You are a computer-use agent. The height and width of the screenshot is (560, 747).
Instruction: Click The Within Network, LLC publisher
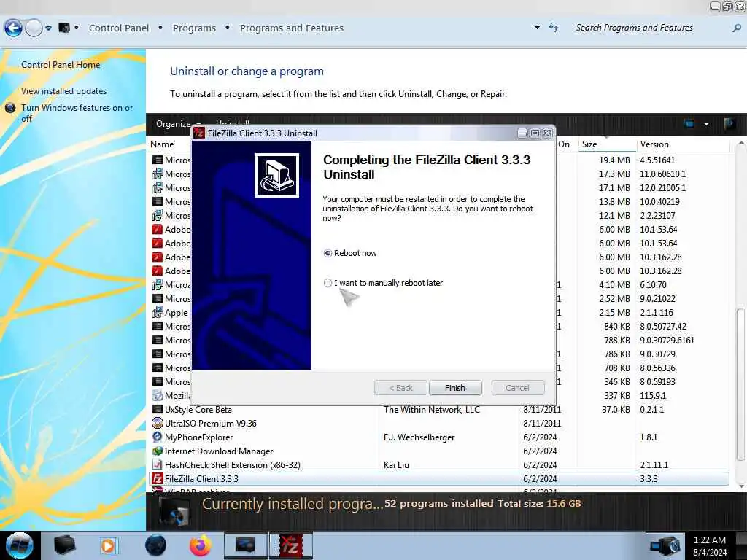pyautogui.click(x=432, y=410)
